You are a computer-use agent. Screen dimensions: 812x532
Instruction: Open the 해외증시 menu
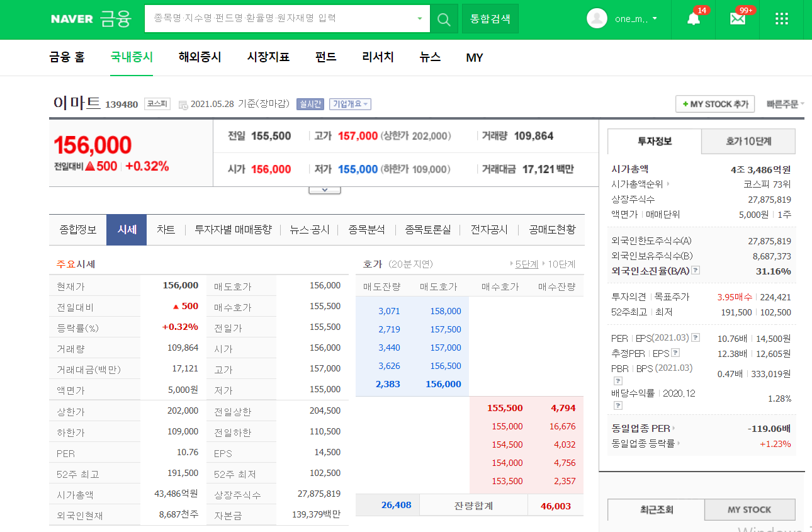200,57
